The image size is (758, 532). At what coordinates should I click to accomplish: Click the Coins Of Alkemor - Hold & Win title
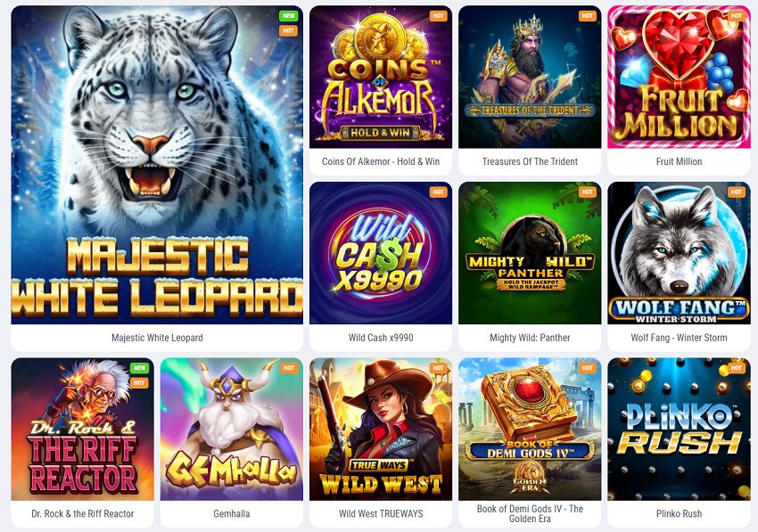381,161
